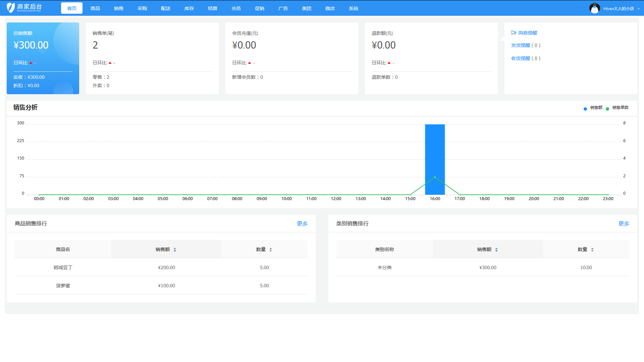Open the 系统 menu
The image size is (644, 362).
tap(353, 8)
